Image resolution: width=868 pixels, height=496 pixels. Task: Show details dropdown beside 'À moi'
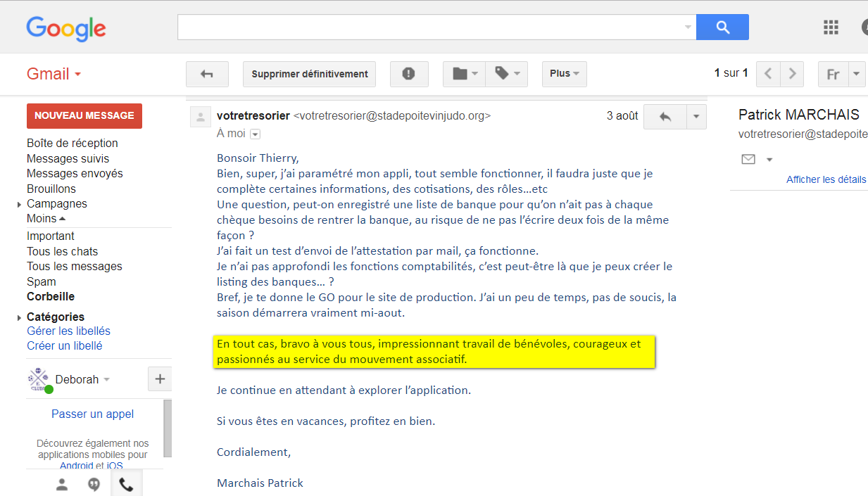coord(255,134)
